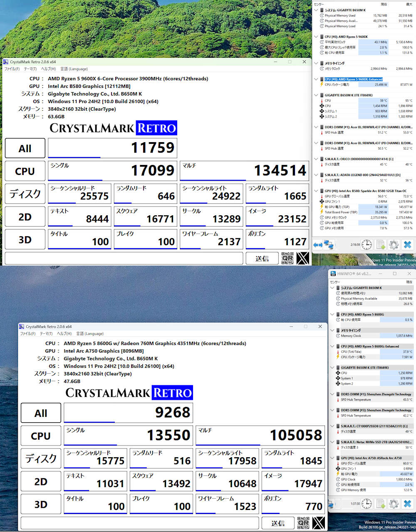416x532 pixels.
Task: Open テーマ(T) menu in the 9600X CrystalMark window
Action: 30,69
